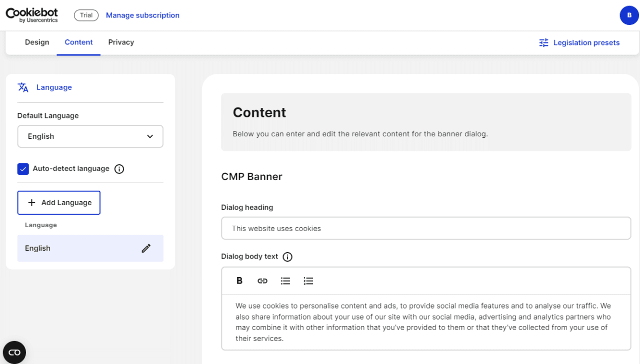The height and width of the screenshot is (364, 640).
Task: Click the Cookiebot badge in the bottom corner
Action: (x=14, y=352)
